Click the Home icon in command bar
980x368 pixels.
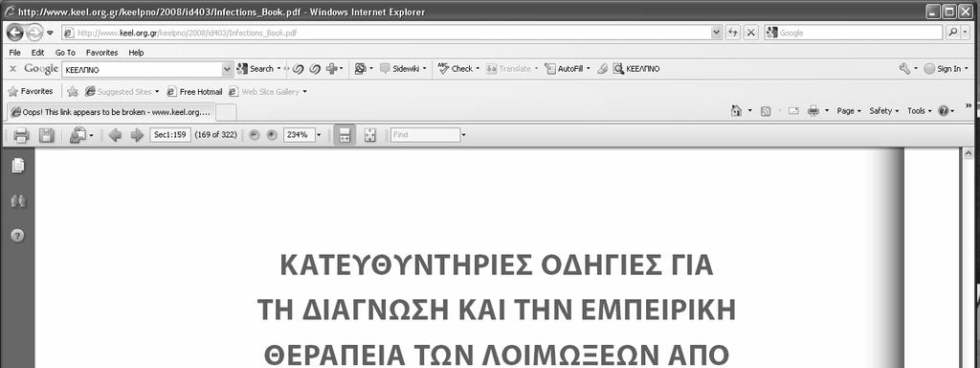736,111
